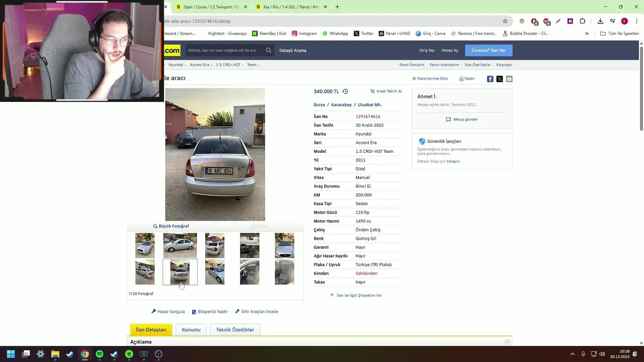Close the Kia / Rio tab
This screenshot has width=644, height=362.
click(x=325, y=7)
